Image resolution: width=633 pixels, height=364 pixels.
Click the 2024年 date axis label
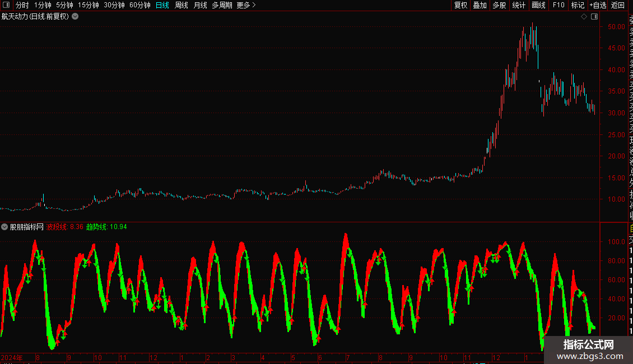[12, 357]
